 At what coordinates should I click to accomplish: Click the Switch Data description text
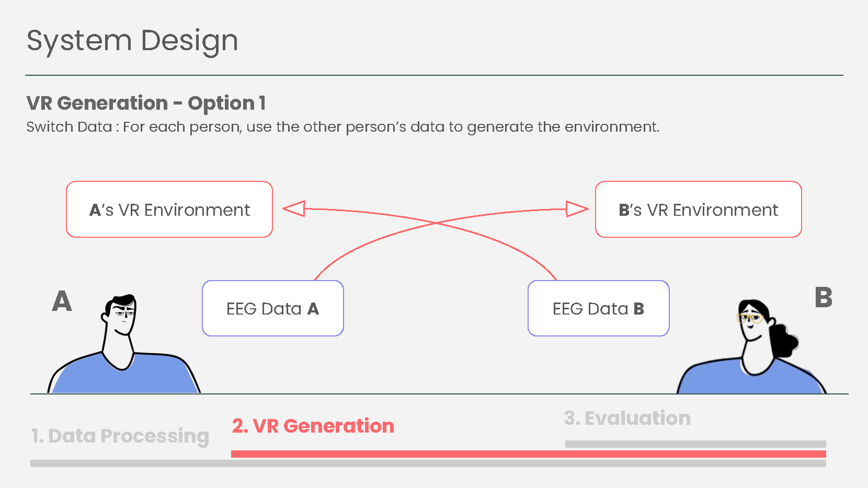click(x=342, y=127)
